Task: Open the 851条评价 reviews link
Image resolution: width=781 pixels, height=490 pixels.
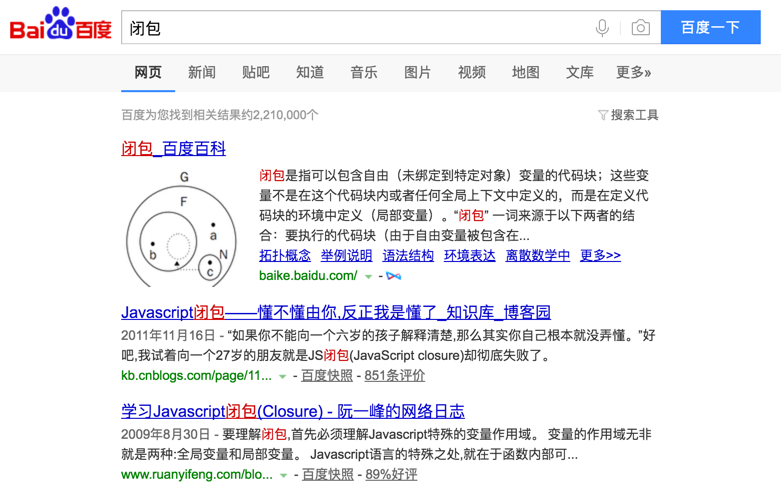Action: click(x=394, y=375)
